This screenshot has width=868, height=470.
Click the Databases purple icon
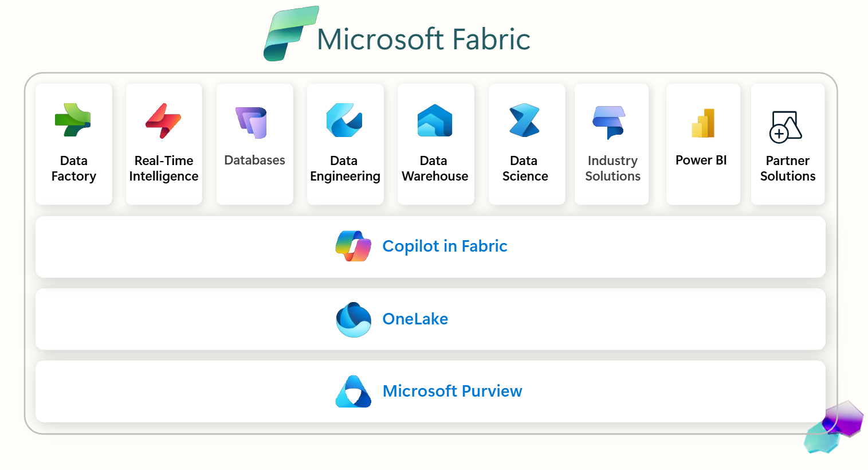coord(252,123)
